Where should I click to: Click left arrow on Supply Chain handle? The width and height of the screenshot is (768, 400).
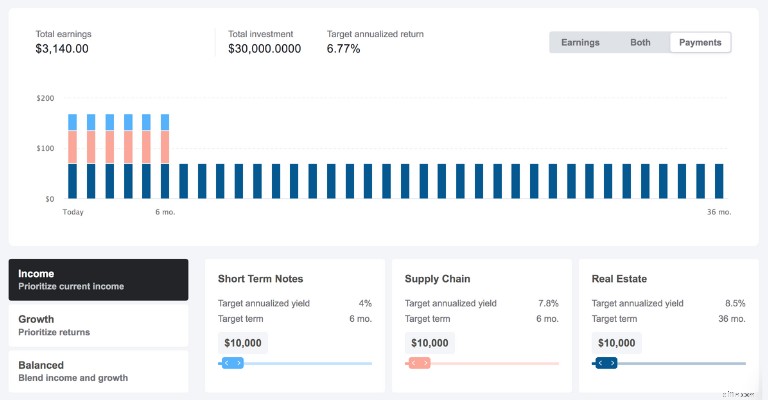coord(413,363)
